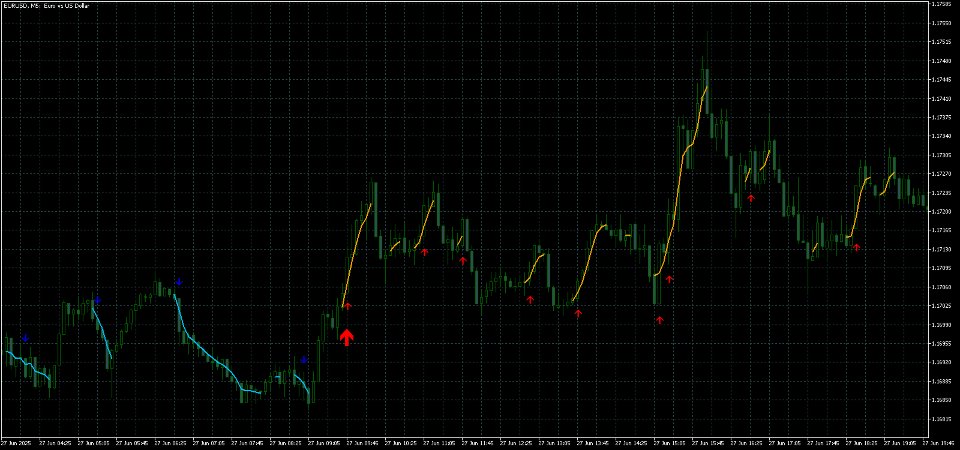
Task: Select the red up arrow below the 13:05 orange line start
Action: pos(578,313)
